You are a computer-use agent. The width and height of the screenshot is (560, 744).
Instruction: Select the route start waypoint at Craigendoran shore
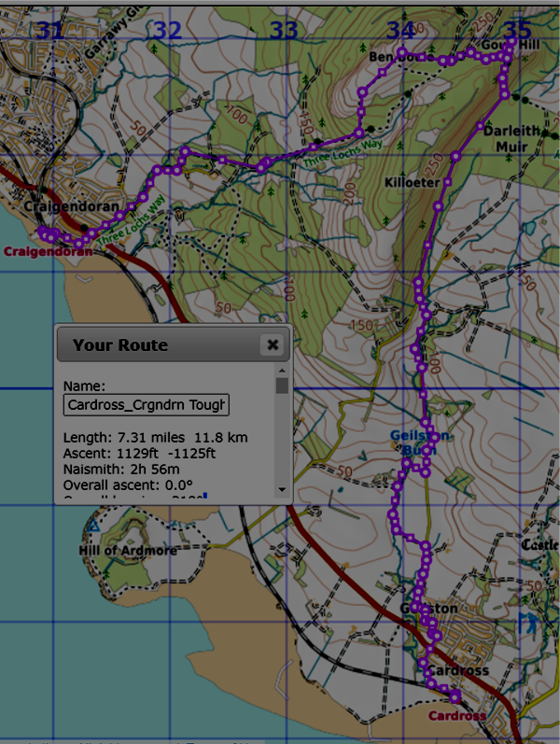point(42,231)
